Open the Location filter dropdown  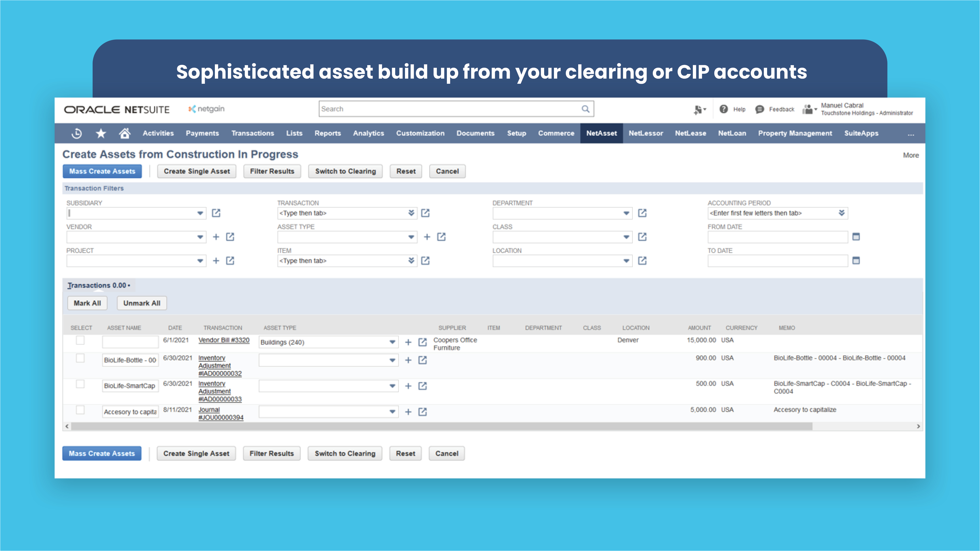[626, 261]
